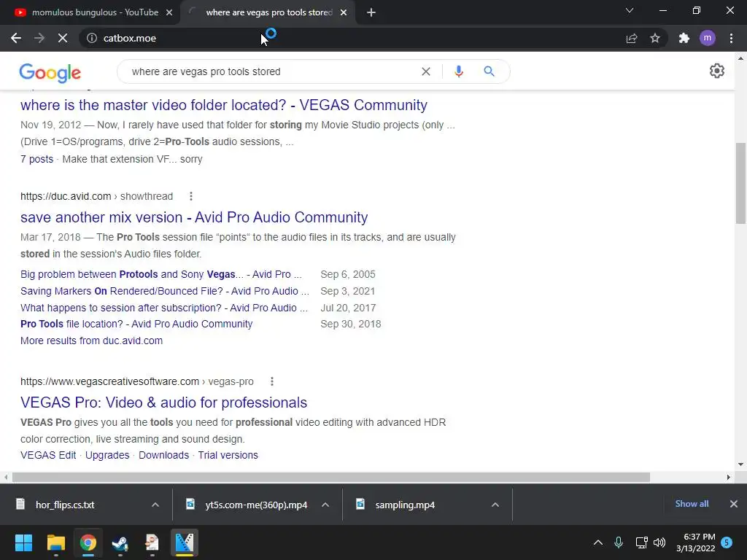Clear the Google search query
Screen dimensions: 747x560
pyautogui.click(x=426, y=71)
